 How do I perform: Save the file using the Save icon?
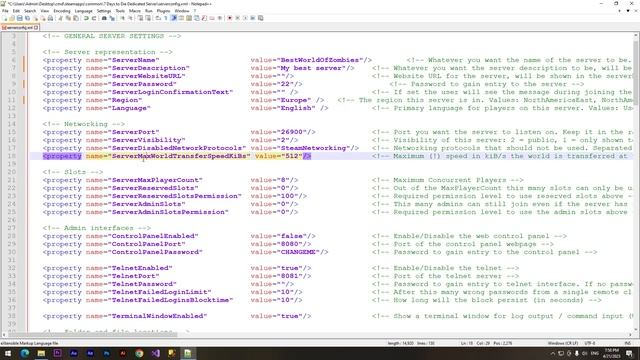tap(20, 18)
